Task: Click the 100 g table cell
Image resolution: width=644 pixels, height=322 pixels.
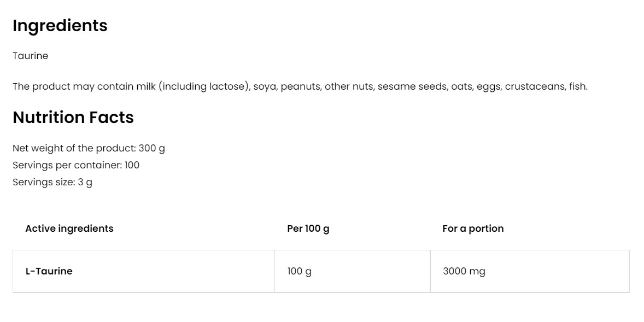Action: point(299,271)
